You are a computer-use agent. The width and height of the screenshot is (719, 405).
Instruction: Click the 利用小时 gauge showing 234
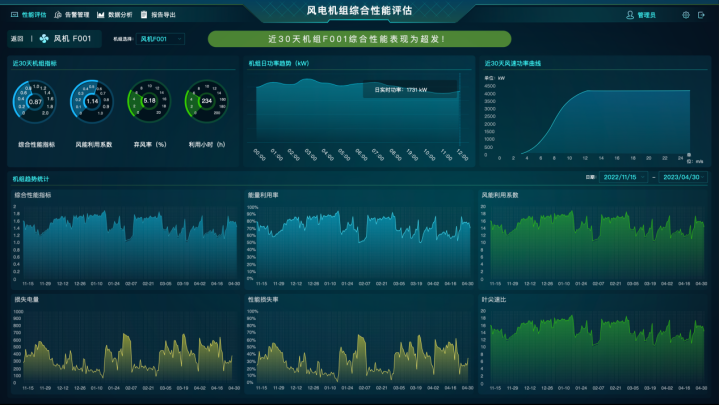[206, 101]
